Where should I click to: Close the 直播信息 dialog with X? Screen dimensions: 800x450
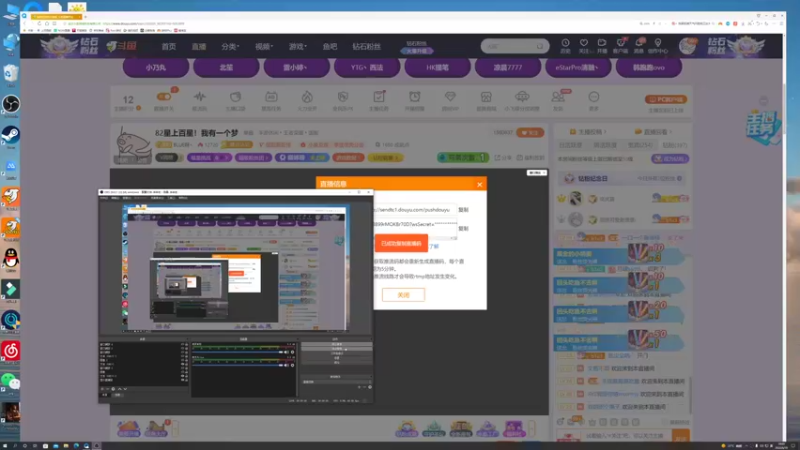(480, 184)
